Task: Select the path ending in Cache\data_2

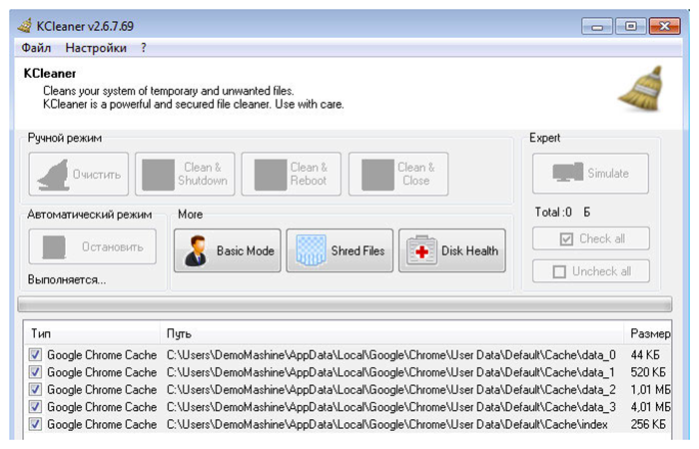Action: (x=391, y=390)
